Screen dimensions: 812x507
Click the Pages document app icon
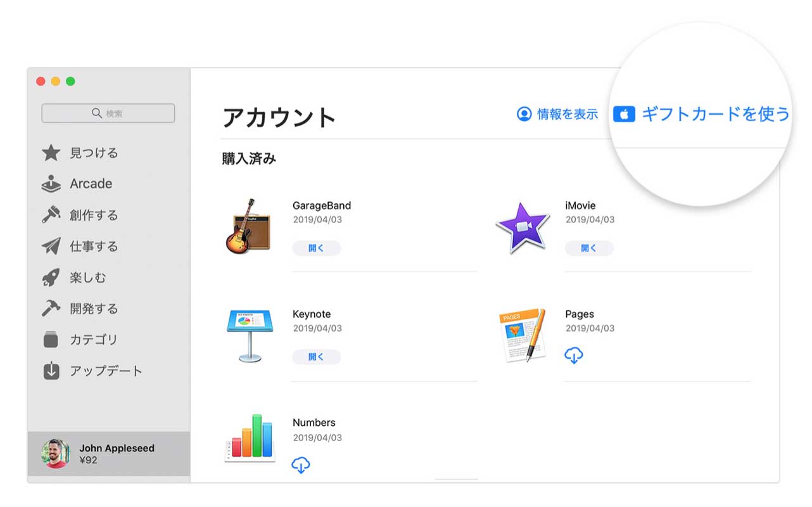tap(521, 335)
